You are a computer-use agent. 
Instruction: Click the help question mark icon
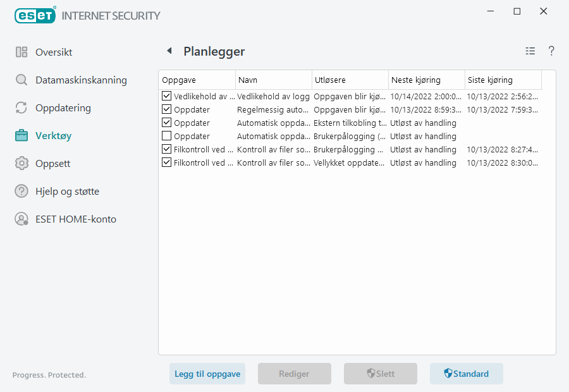point(551,51)
